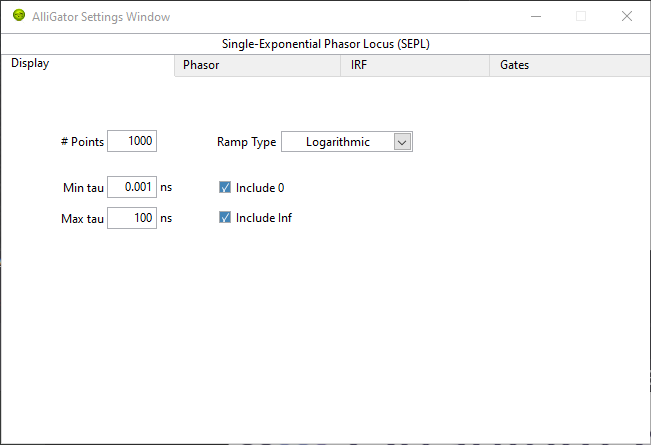This screenshot has height=445, width=651.
Task: Uncheck the Include 0 checkbox
Action: coord(225,187)
